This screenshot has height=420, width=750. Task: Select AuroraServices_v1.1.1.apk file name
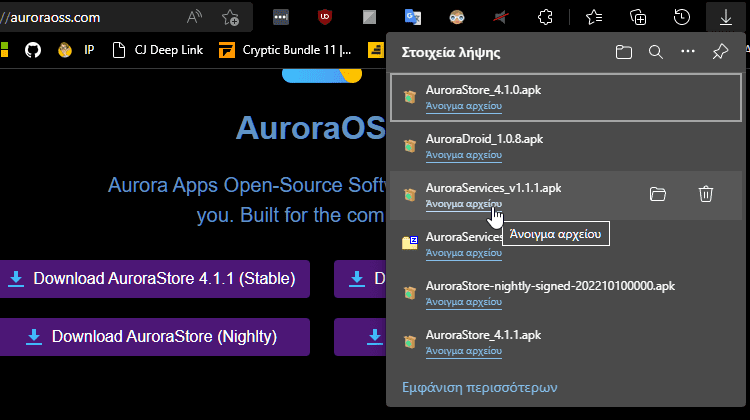(x=493, y=188)
